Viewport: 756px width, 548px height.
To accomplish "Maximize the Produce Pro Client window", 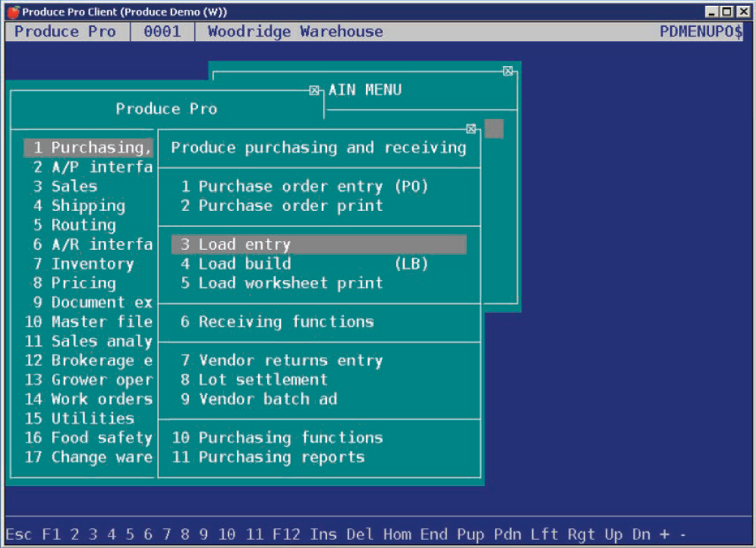I will (x=727, y=12).
